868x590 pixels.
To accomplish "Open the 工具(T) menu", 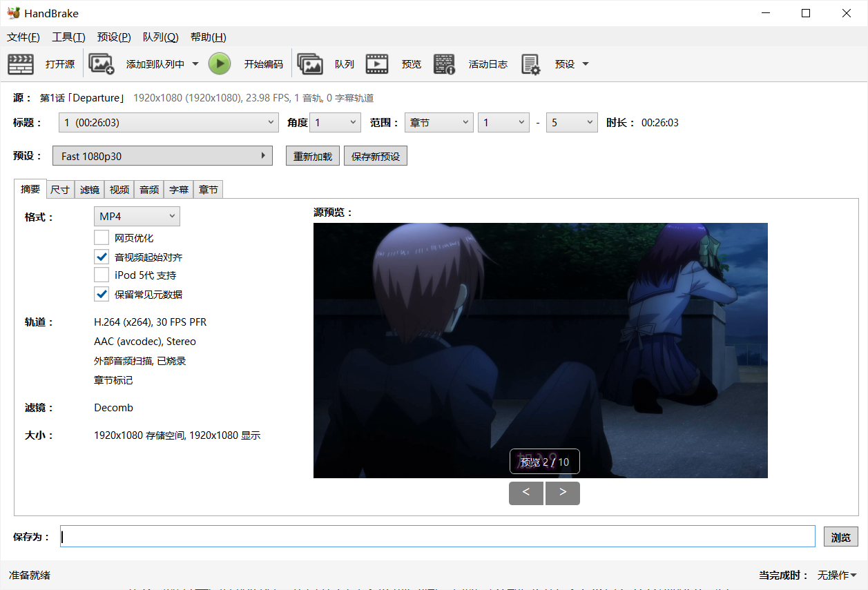I will (68, 37).
